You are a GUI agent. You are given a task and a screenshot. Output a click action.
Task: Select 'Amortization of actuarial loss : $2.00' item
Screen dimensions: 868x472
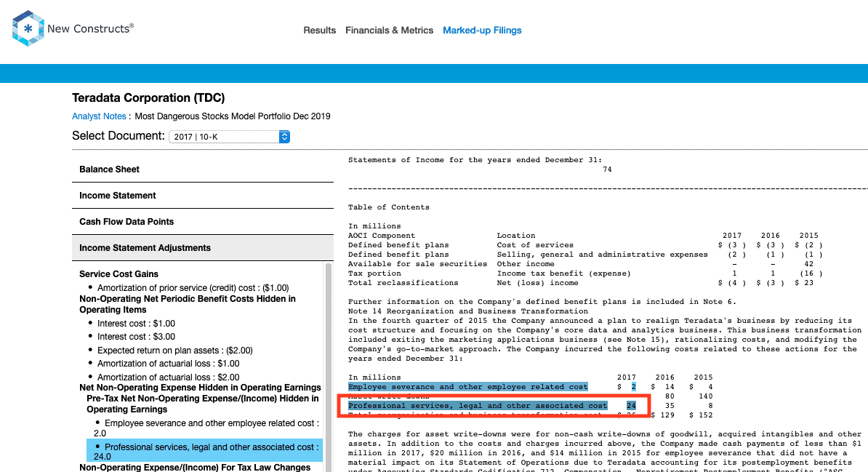point(168,378)
